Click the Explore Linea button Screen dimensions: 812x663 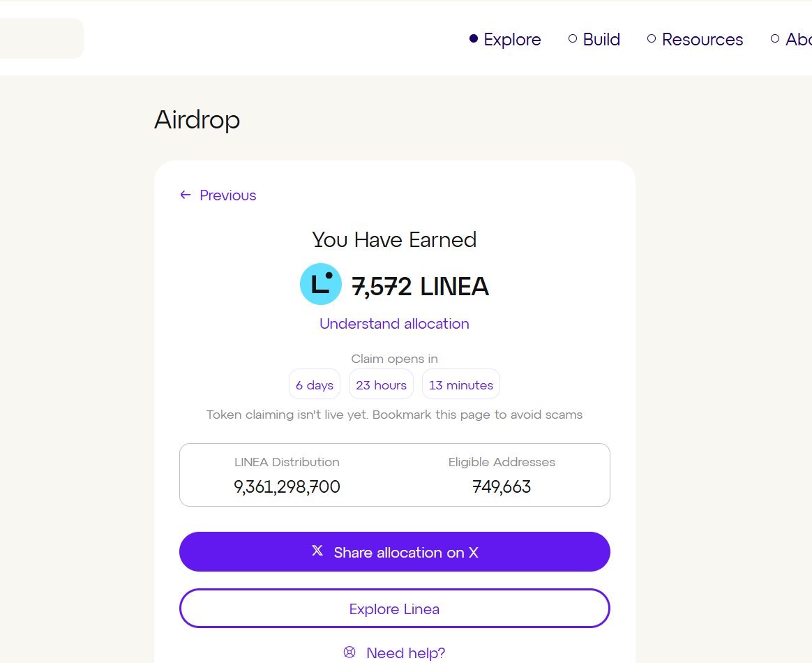395,608
